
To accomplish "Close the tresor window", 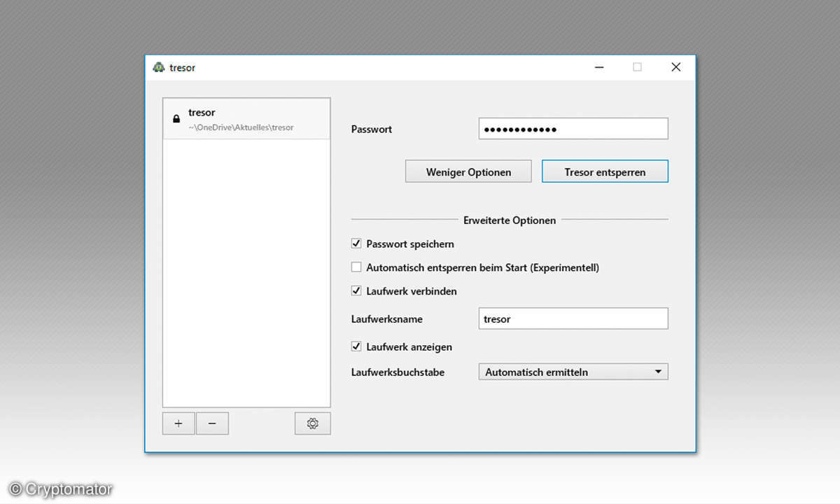I will coord(675,67).
